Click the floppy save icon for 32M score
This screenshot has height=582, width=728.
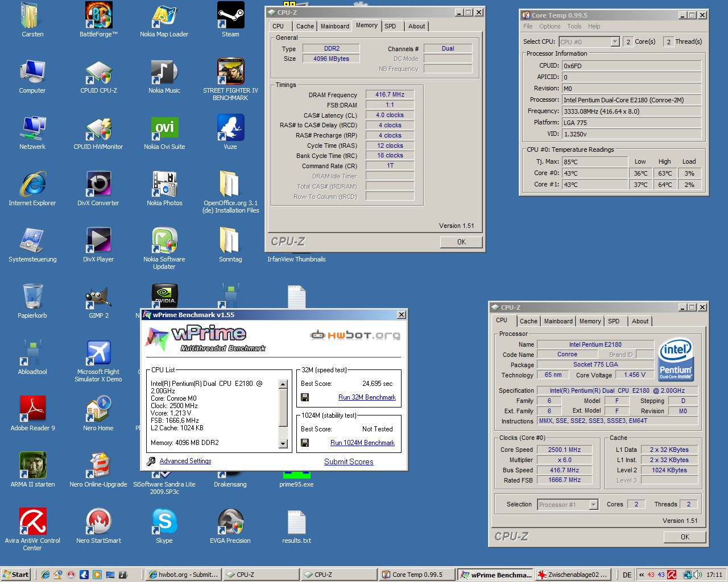coord(305,397)
